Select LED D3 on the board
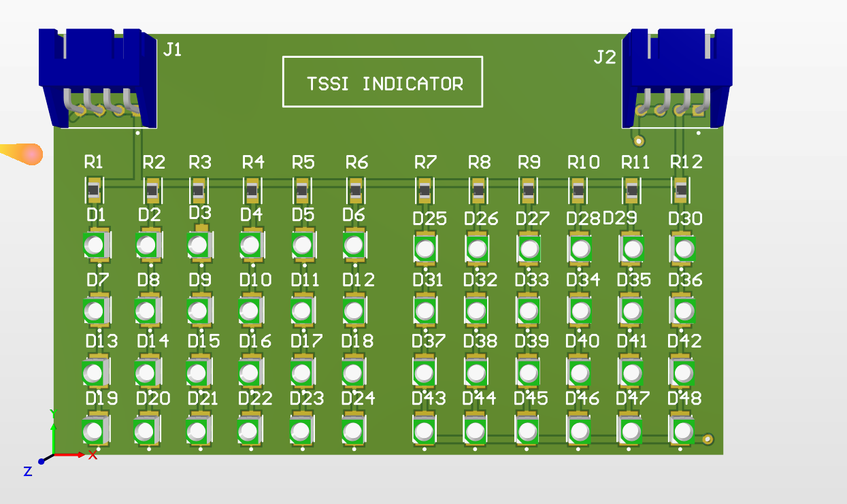Screen dimensions: 847x504 (x=200, y=246)
